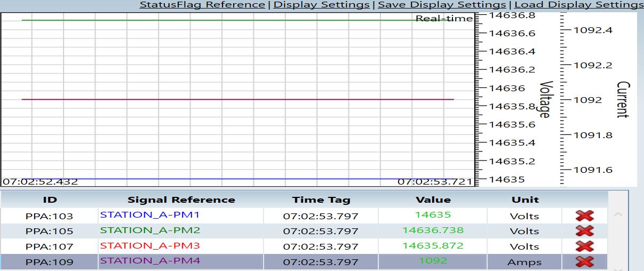644x271 pixels.
Task: Sort by Signal Reference column header
Action: 181,200
